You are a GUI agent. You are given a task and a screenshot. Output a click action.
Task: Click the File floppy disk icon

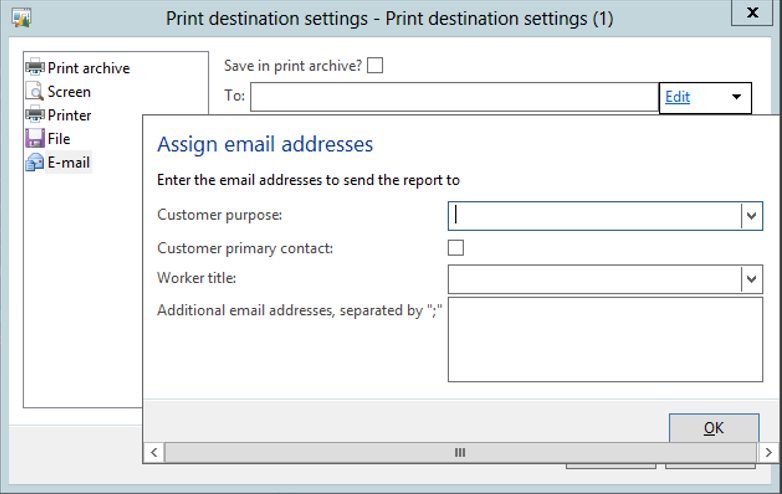(35, 138)
